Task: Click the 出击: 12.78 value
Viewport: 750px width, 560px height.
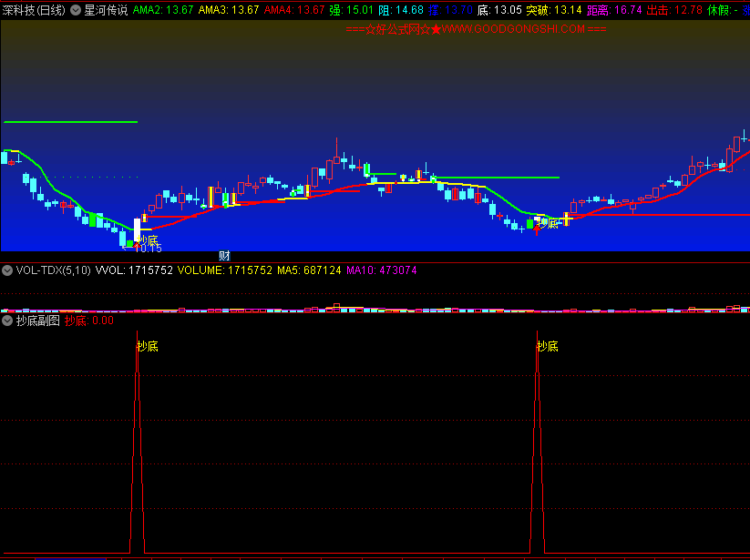Action: point(674,10)
